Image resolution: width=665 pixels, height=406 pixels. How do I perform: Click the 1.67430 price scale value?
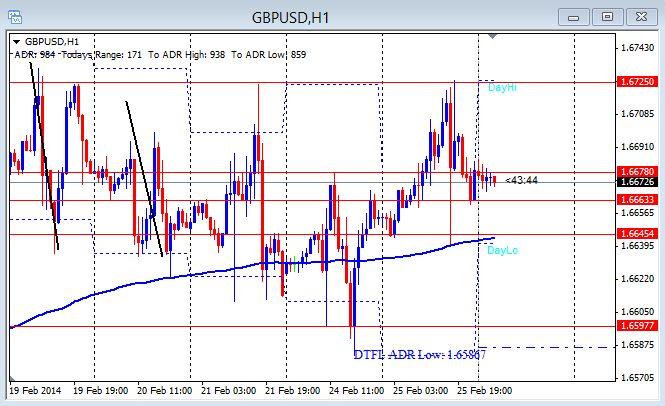(637, 48)
